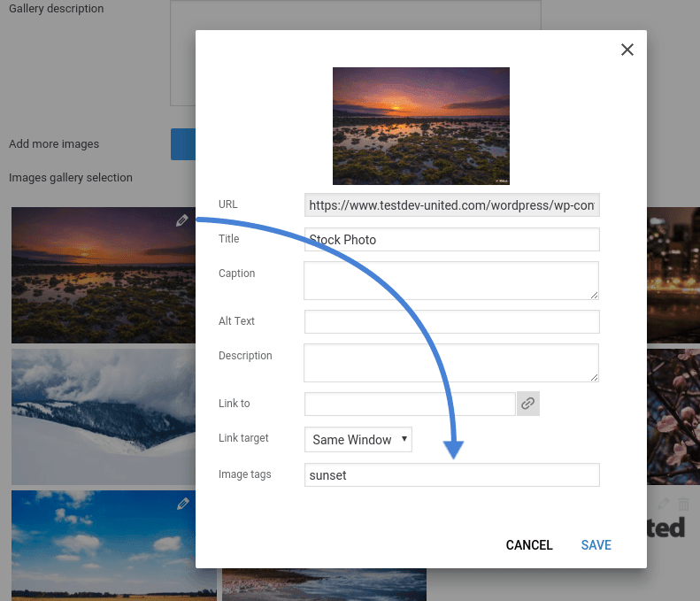
Task: Focus the Description text area
Action: (x=451, y=363)
